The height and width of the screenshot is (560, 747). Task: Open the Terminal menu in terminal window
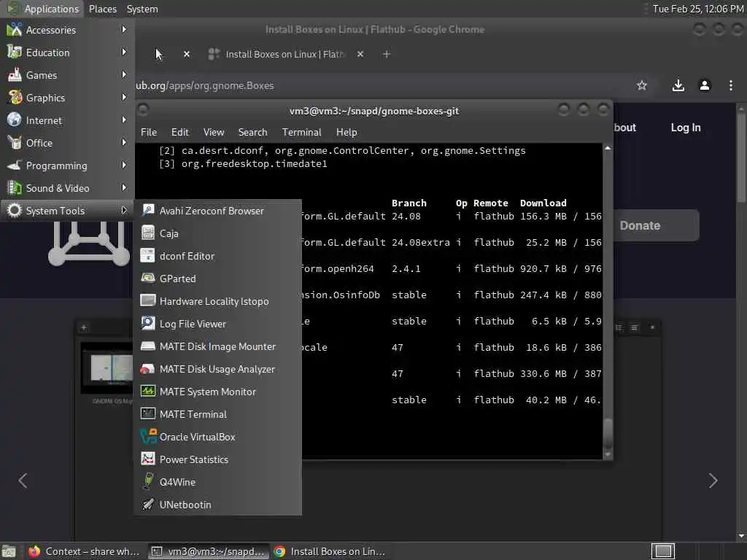pyautogui.click(x=301, y=132)
